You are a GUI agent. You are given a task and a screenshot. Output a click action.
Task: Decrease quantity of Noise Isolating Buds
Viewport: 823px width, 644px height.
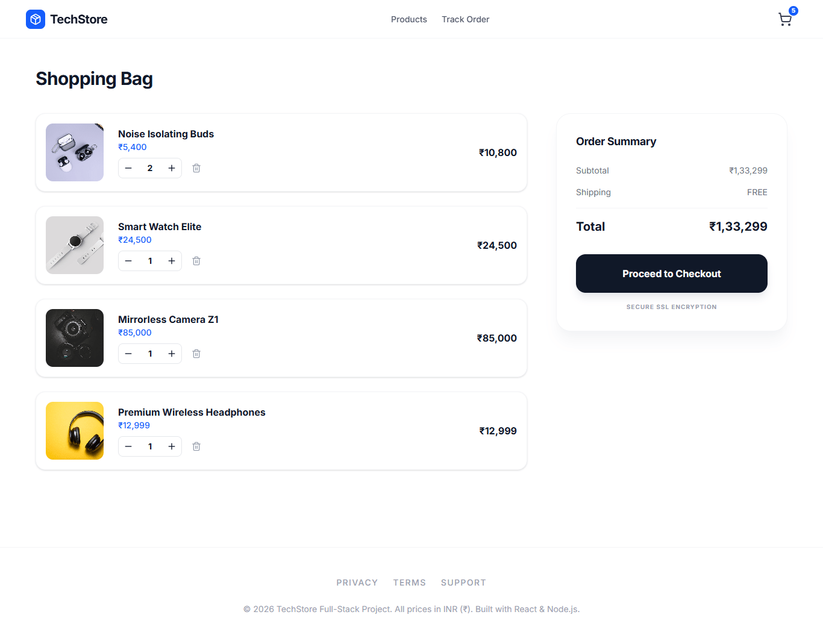(128, 168)
